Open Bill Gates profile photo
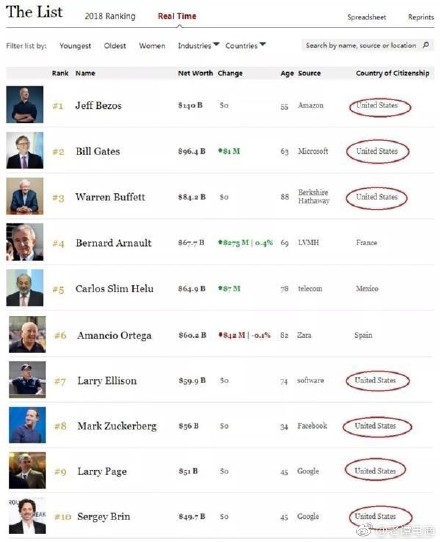Image resolution: width=440 pixels, height=542 pixels. 25,150
